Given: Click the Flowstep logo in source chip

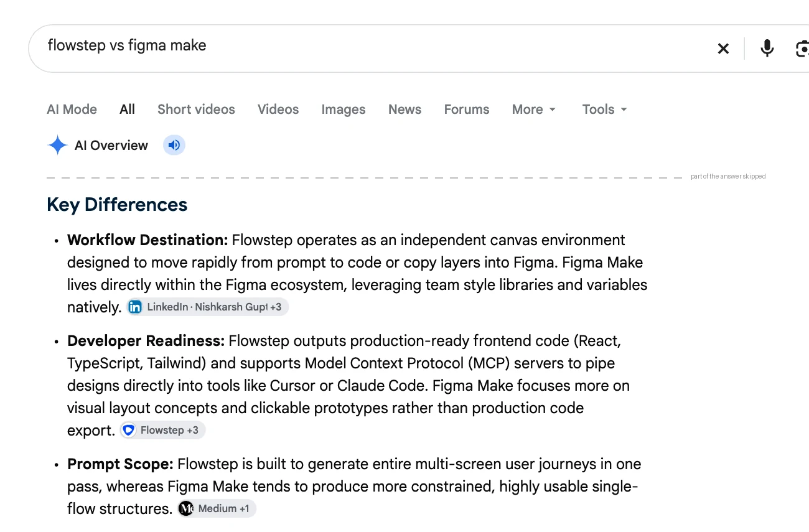Looking at the screenshot, I should click(x=128, y=430).
